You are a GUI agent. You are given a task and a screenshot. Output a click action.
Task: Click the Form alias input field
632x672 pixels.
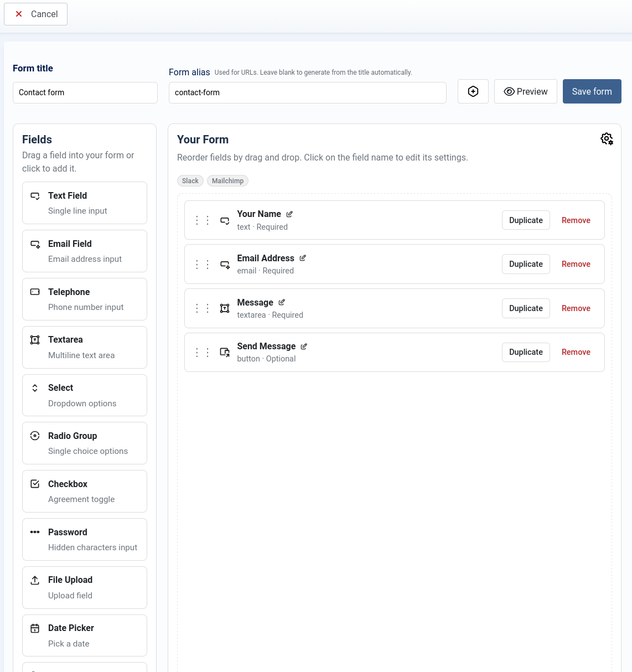(308, 92)
